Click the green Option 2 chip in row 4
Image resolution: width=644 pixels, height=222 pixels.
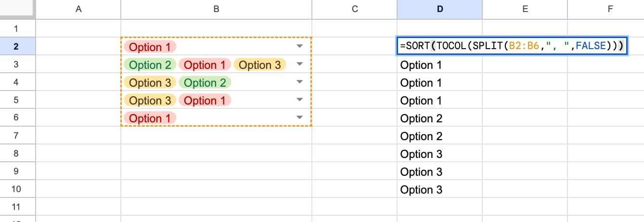coord(205,83)
